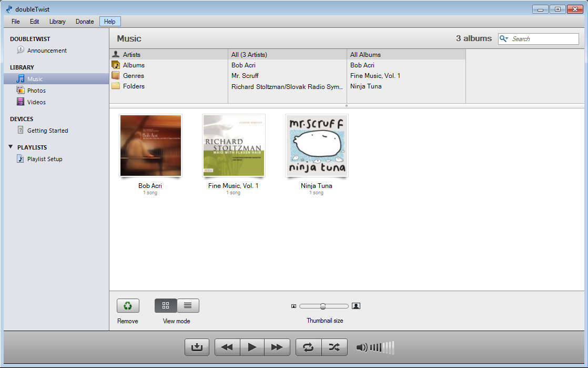Click the Remove recycle button
The height and width of the screenshot is (368, 588).
point(128,306)
